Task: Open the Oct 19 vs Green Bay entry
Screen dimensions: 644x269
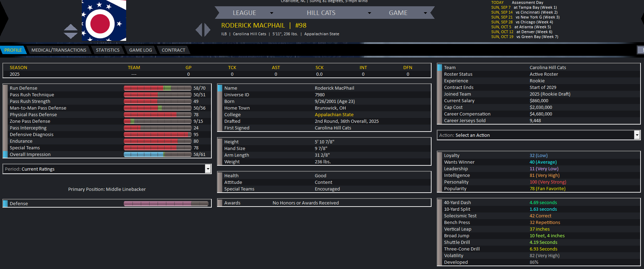Action: [524, 37]
